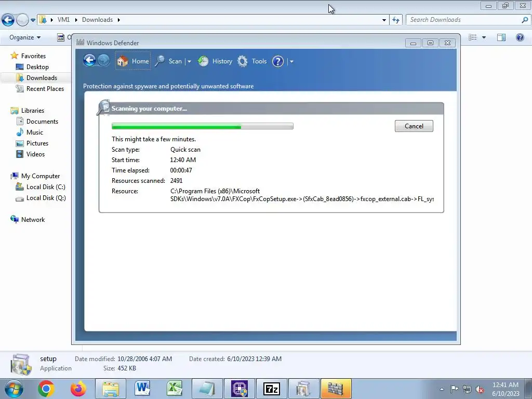Open Microsoft Word from taskbar
This screenshot has height=399, width=532.
142,389
